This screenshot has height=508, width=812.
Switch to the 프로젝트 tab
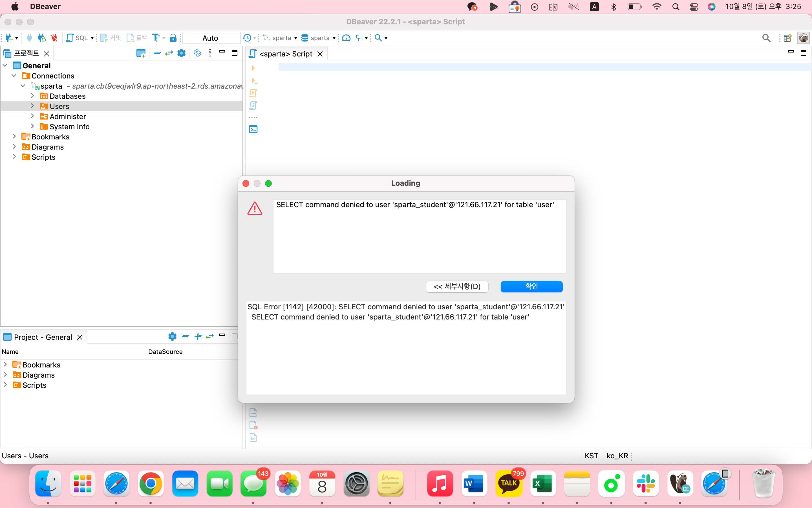[x=27, y=53]
